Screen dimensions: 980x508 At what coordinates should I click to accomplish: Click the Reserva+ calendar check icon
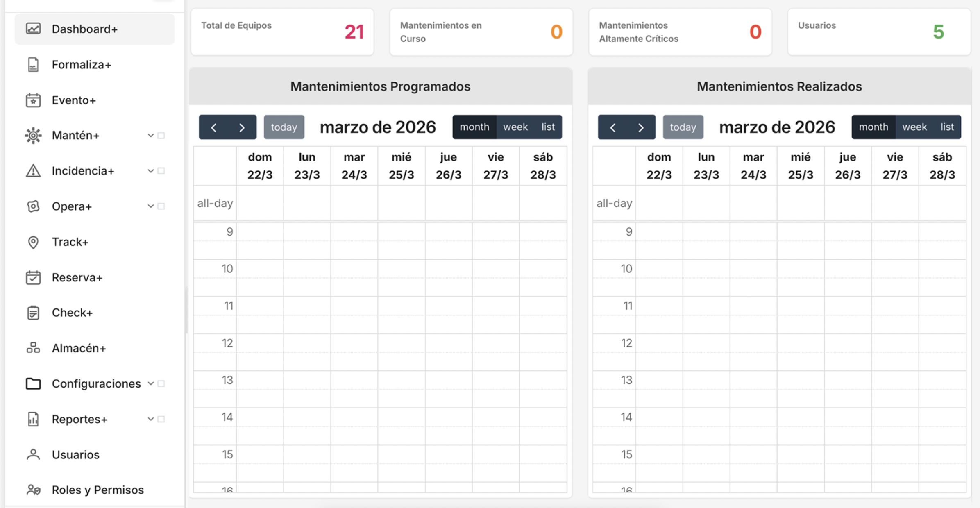click(x=33, y=278)
